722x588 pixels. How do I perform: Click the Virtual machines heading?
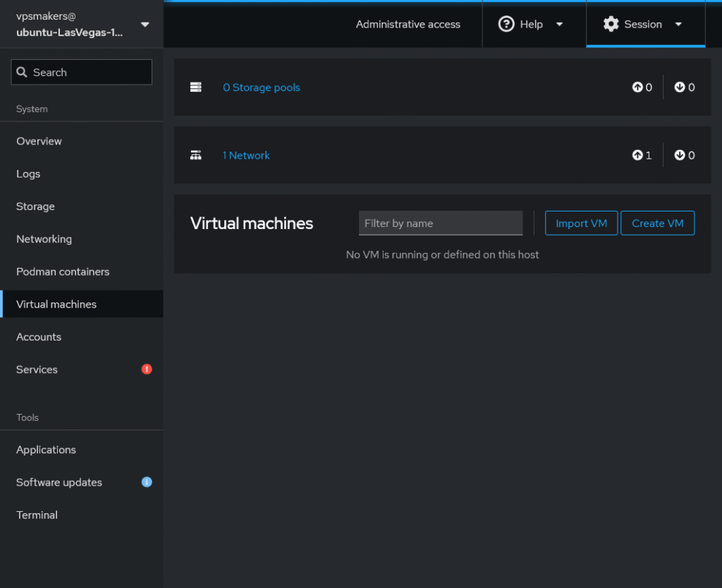click(252, 223)
